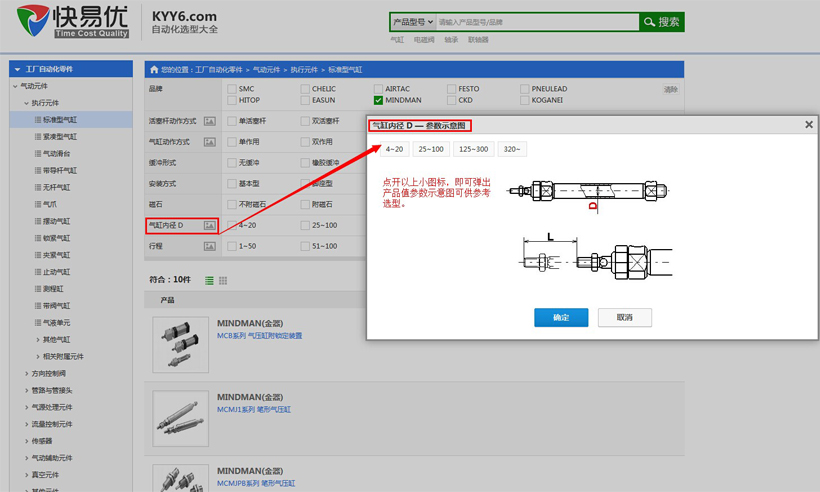820x492 pixels.
Task: Click the 快易优 logo in the header
Action: (72, 21)
